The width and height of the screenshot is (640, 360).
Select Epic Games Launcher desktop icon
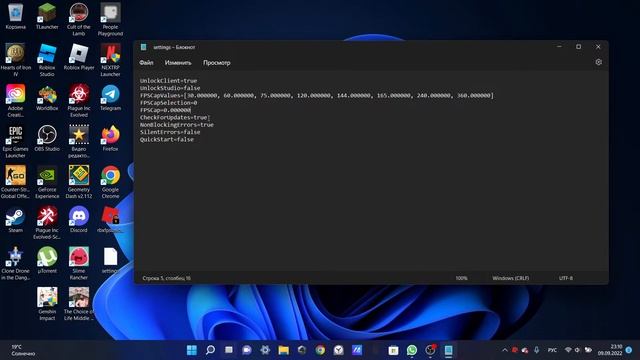coord(16,142)
